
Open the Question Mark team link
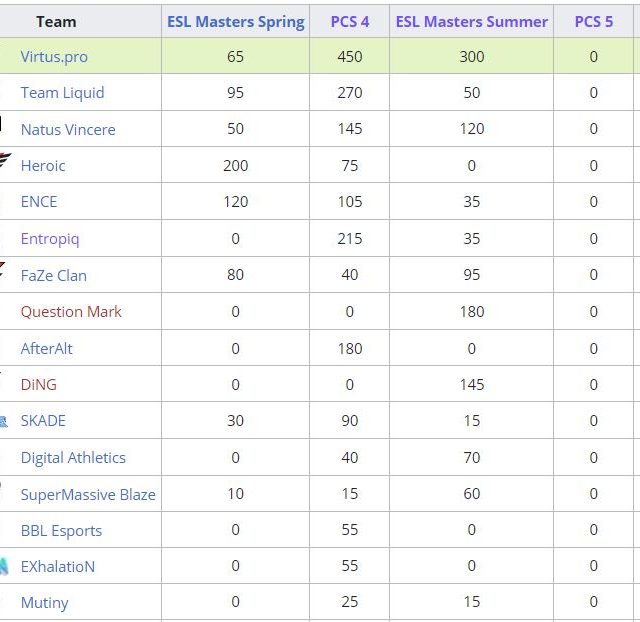click(71, 311)
